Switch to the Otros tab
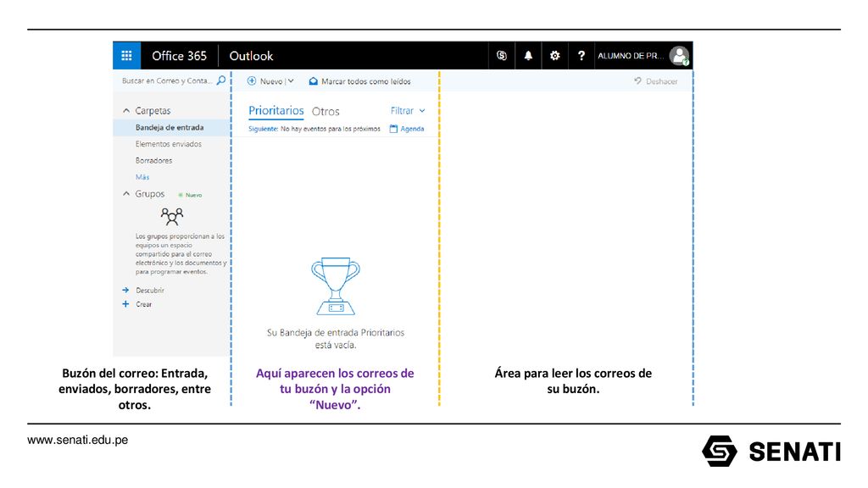Image resolution: width=868 pixels, height=488 pixels. tap(325, 111)
